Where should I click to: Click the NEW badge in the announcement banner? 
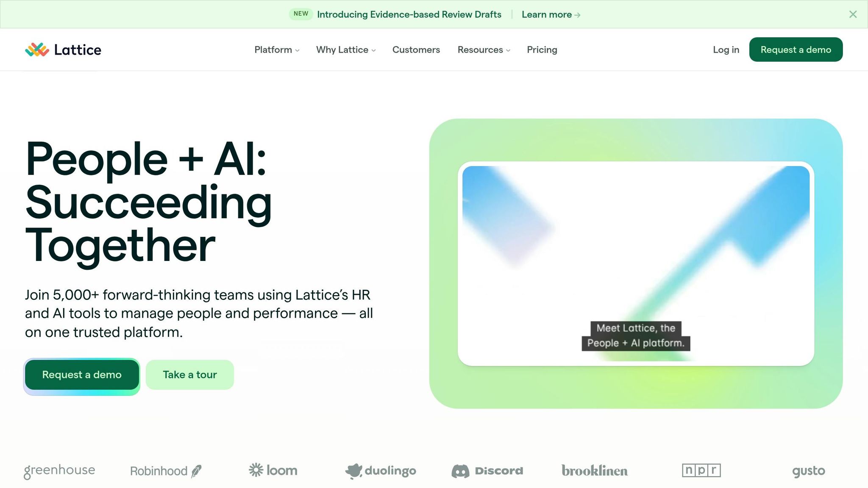(x=301, y=14)
